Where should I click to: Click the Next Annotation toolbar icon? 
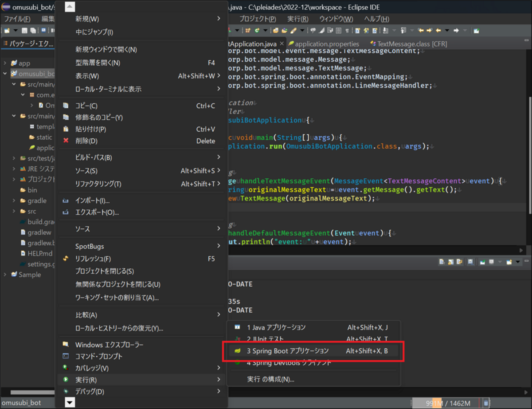pyautogui.click(x=386, y=31)
